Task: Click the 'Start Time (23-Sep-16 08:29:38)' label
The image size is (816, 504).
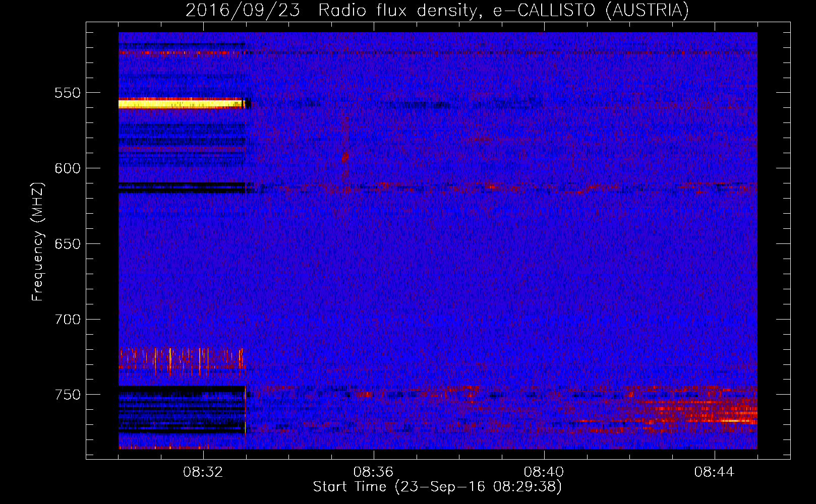Action: click(x=437, y=487)
